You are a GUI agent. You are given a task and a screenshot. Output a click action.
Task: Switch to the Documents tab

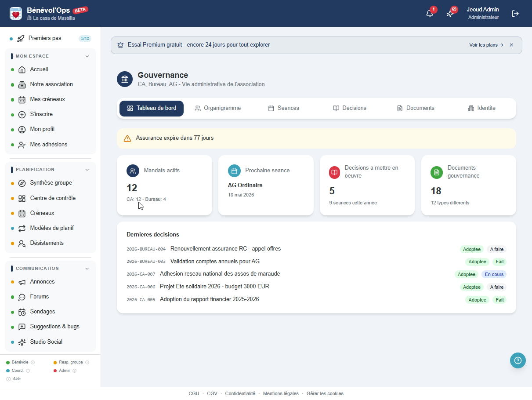coord(416,108)
